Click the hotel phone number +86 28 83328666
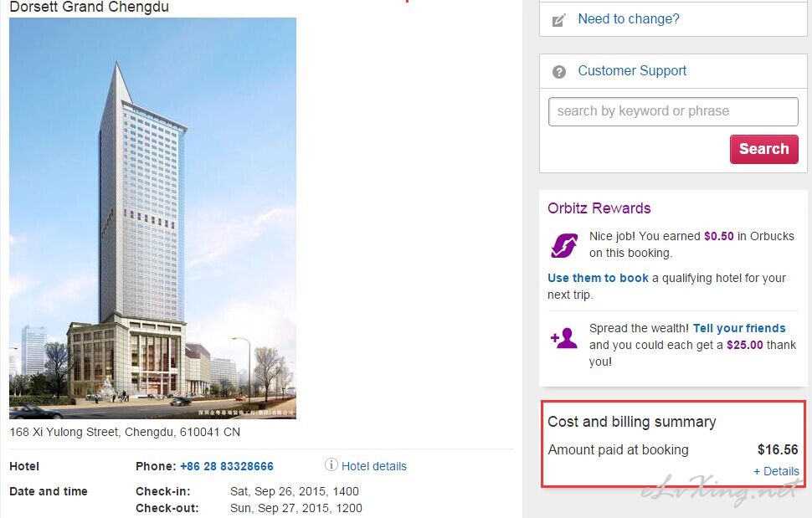The width and height of the screenshot is (812, 518). 226,466
